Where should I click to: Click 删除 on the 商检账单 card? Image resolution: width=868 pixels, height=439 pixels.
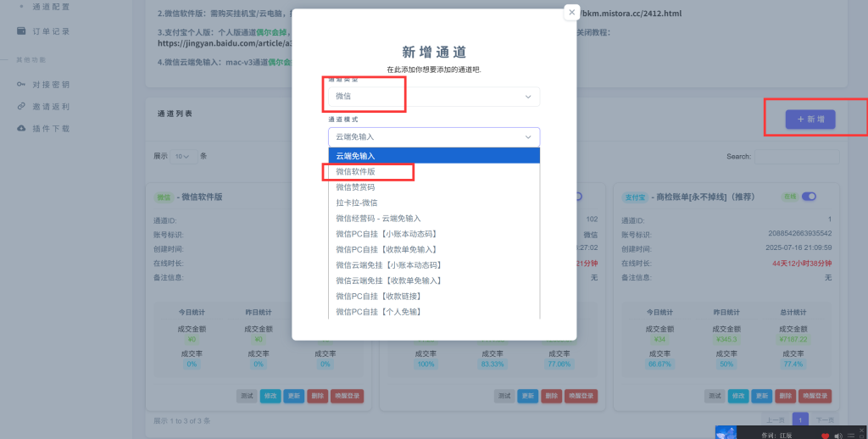pyautogui.click(x=786, y=396)
